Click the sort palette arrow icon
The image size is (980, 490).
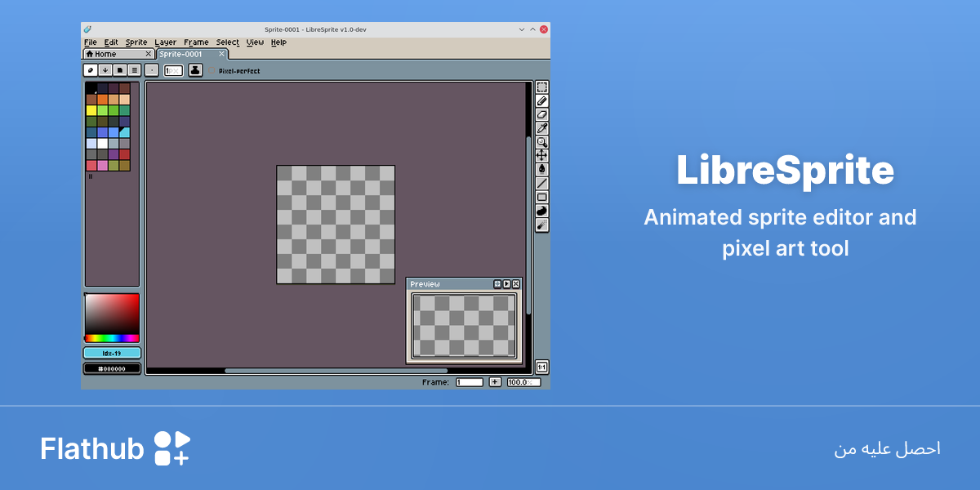tap(105, 70)
